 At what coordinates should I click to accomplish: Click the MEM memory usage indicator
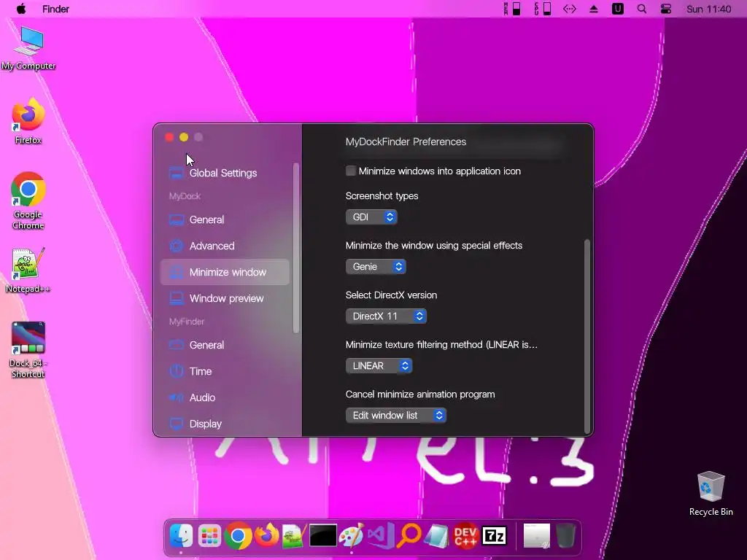point(512,9)
